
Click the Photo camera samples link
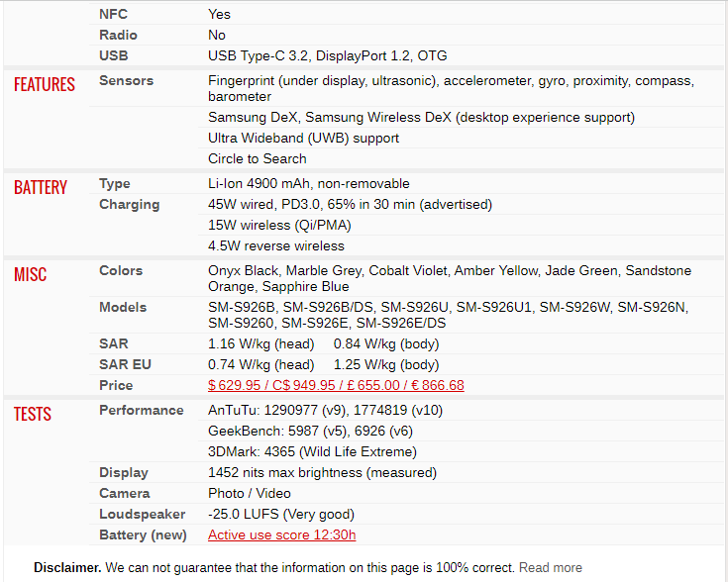click(226, 493)
